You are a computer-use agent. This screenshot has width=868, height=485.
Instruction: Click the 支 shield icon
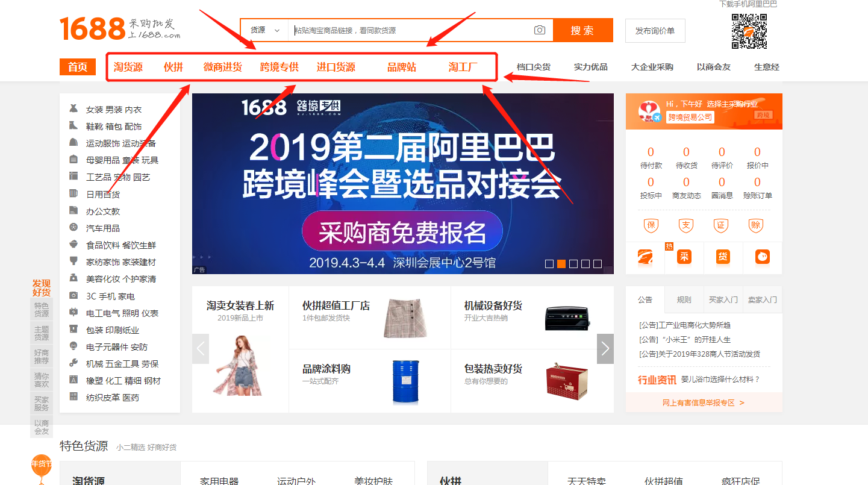686,225
